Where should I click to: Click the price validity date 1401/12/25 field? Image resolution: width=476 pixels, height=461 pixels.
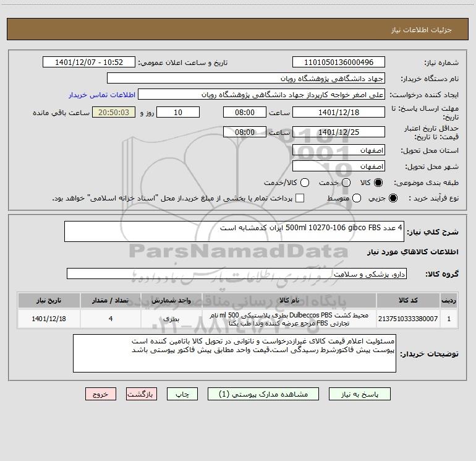[339, 132]
